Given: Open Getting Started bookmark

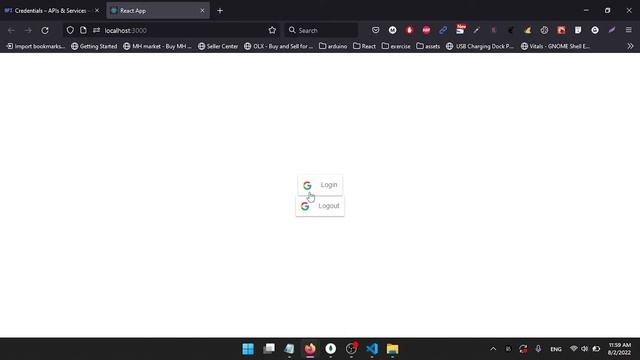Looking at the screenshot, I should [x=94, y=47].
